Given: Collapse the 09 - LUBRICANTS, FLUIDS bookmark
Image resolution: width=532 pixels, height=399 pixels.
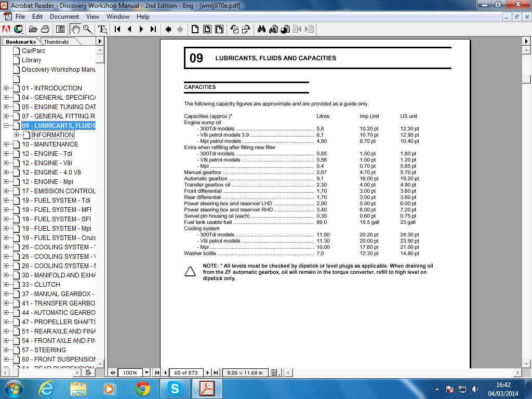Looking at the screenshot, I should 6,126.
